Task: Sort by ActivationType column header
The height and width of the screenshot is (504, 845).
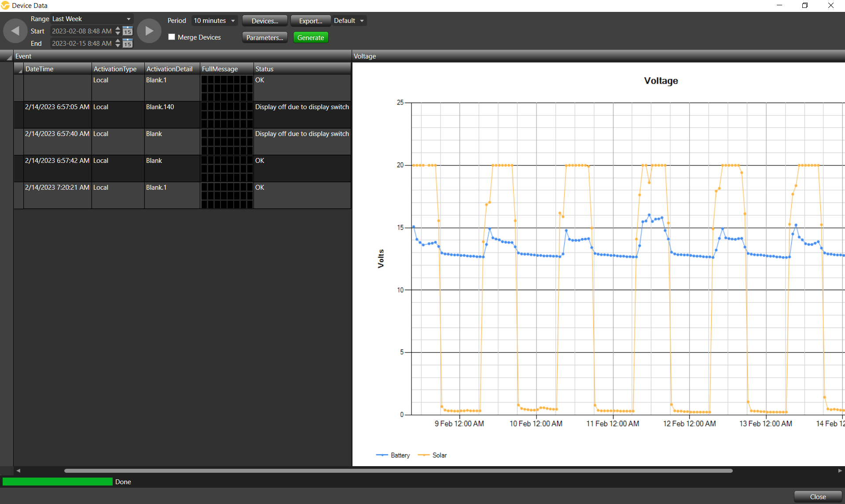Action: [118, 69]
